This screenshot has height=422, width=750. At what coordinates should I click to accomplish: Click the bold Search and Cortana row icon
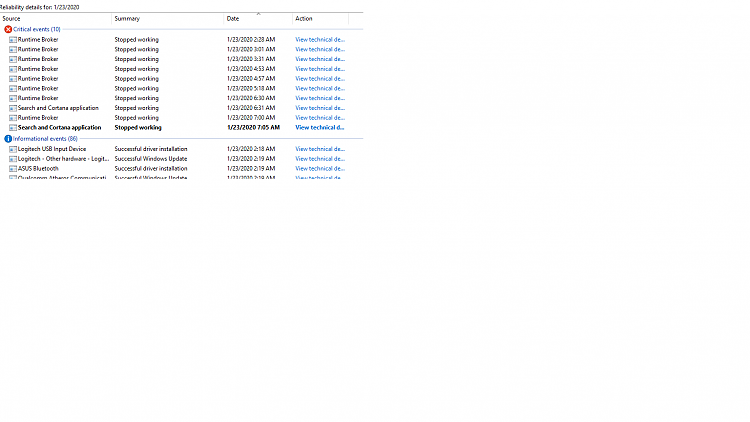13,128
